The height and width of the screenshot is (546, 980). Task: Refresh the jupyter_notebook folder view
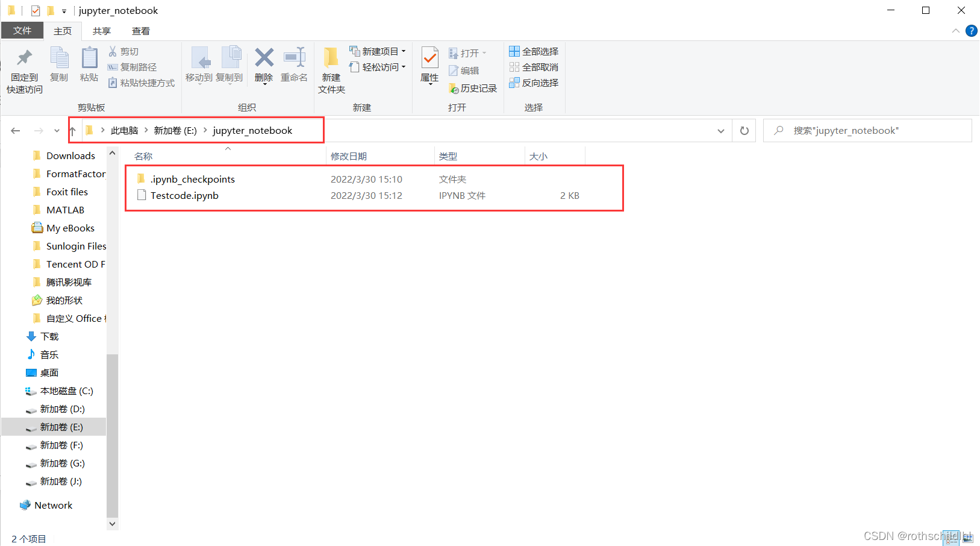click(x=744, y=131)
